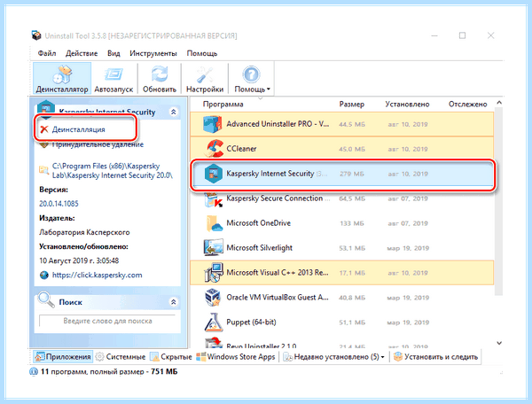Switch to the Windows Store Apps tab
This screenshot has width=532, height=404.
point(236,356)
